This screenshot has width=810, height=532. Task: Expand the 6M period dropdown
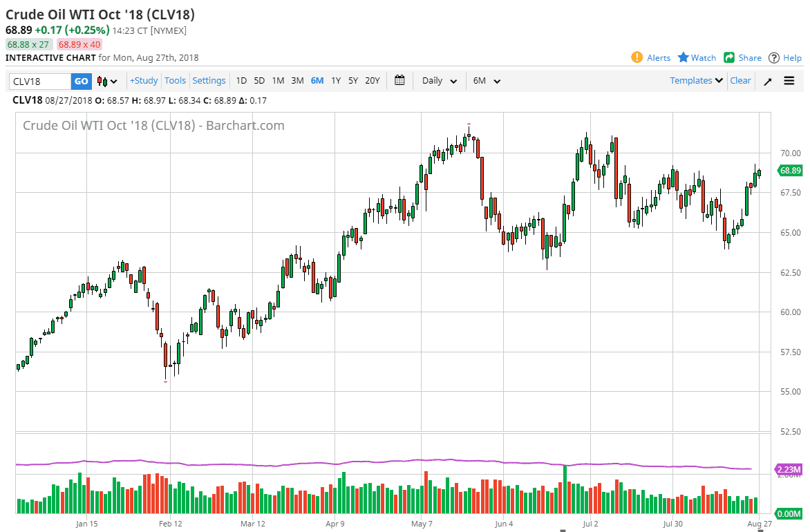(x=486, y=80)
